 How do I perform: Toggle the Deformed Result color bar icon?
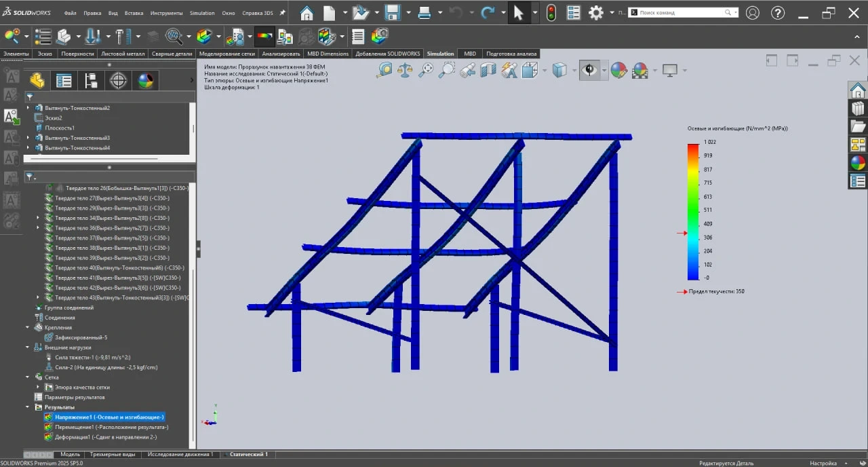(x=264, y=36)
